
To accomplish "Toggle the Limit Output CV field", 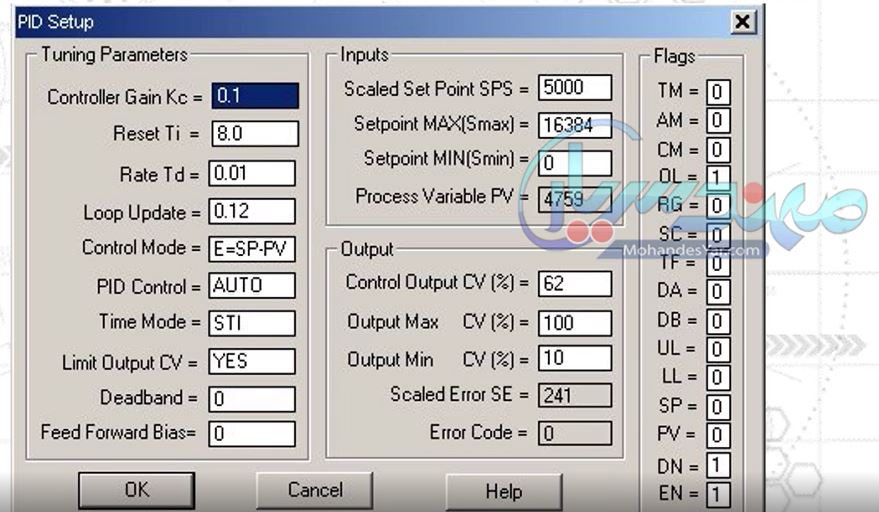I will [x=252, y=361].
